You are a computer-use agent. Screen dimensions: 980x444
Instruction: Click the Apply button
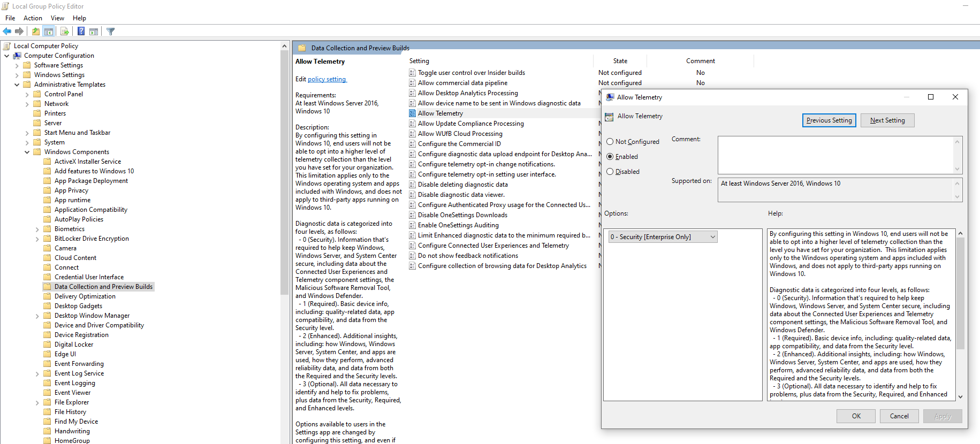943,416
